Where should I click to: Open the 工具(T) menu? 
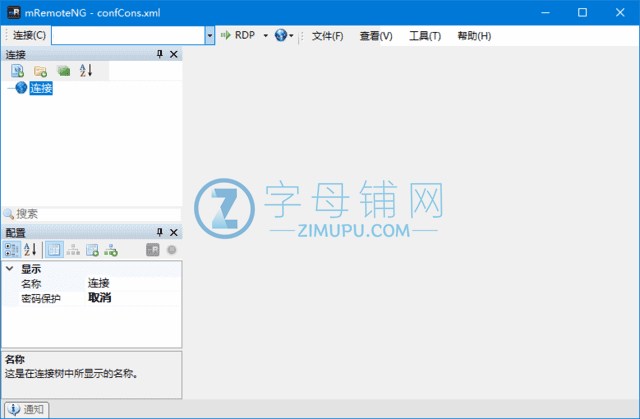[x=425, y=36]
